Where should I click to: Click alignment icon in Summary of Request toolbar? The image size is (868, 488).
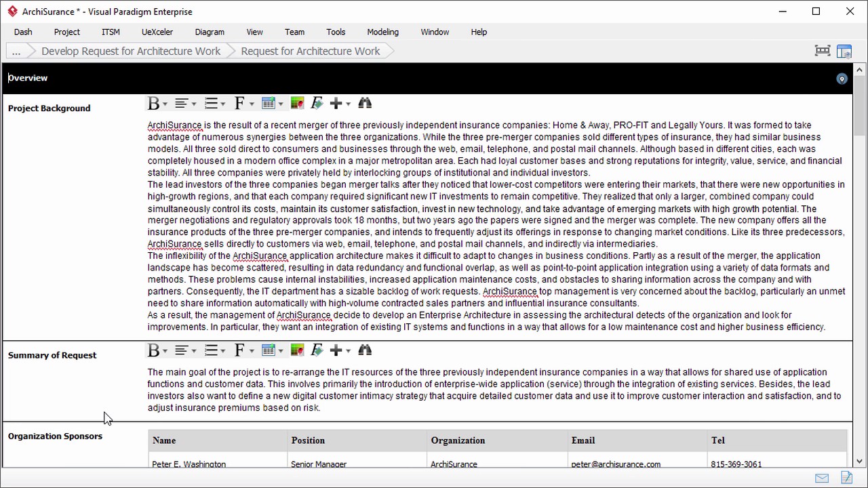(x=181, y=350)
